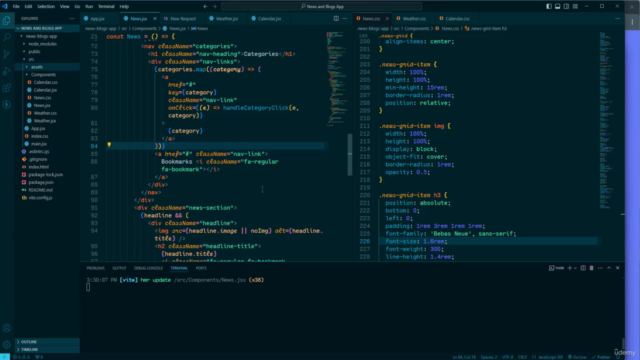Close the terminal panel
Viewport: 640px width, 360px height.
click(618, 268)
